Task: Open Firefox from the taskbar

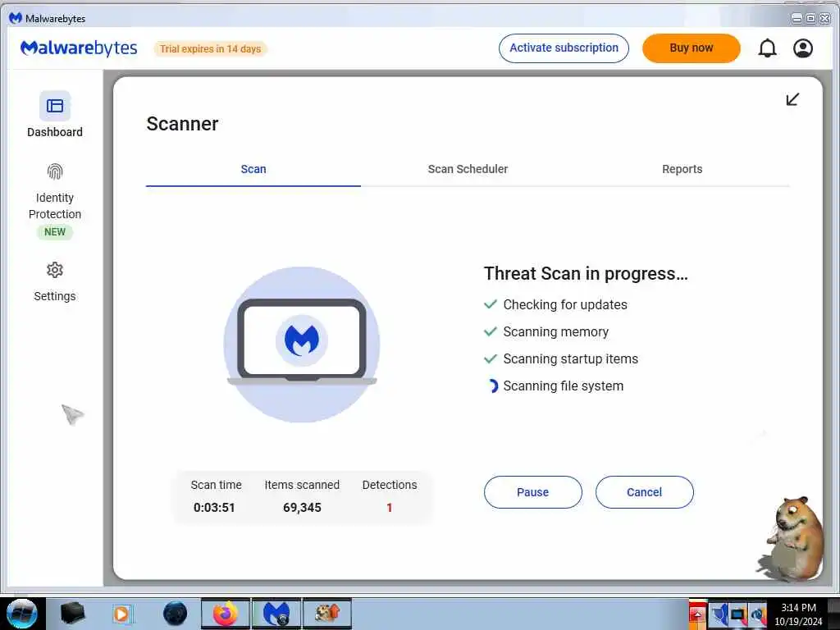Action: point(226,614)
